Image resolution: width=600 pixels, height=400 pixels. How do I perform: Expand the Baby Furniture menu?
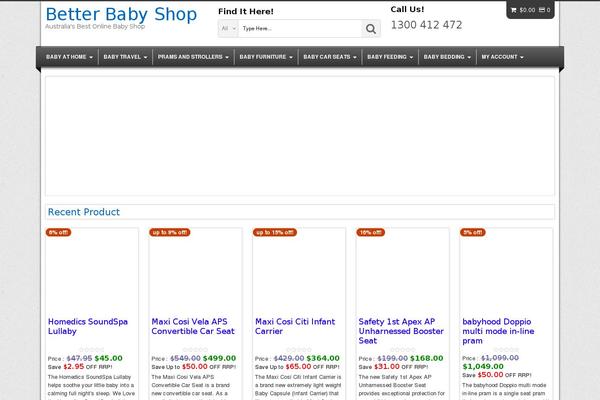tap(266, 57)
